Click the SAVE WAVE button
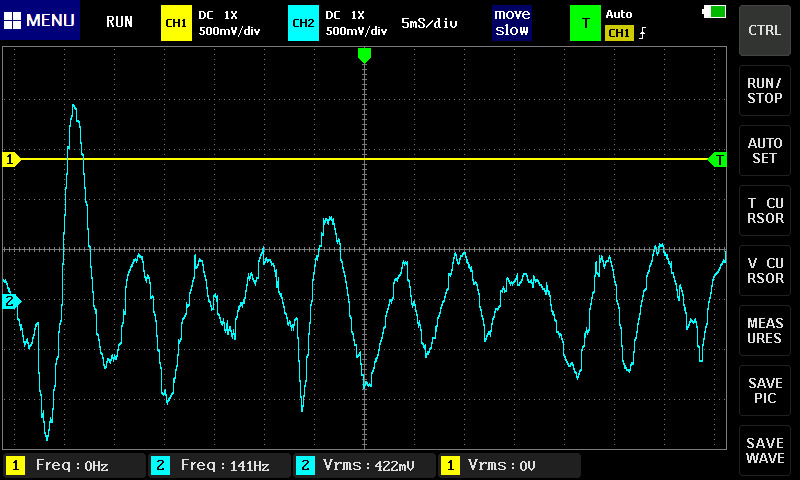 (765, 451)
